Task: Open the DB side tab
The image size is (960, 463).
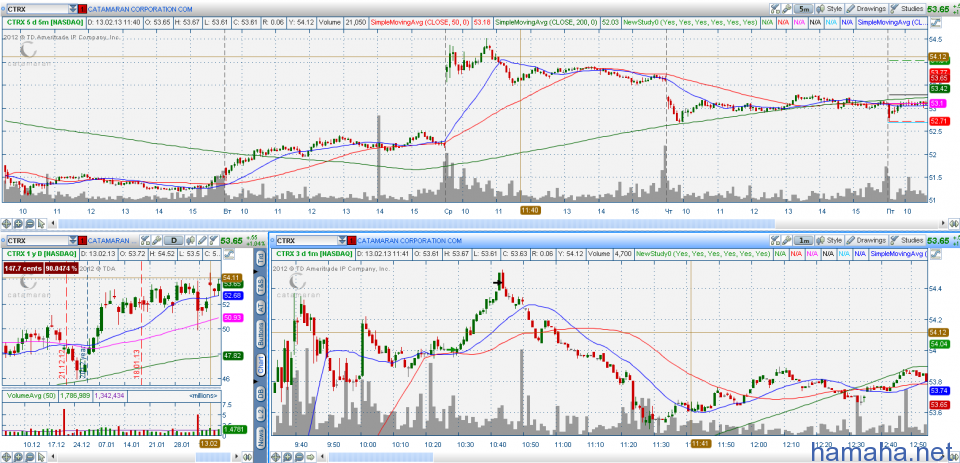Action: click(260, 396)
